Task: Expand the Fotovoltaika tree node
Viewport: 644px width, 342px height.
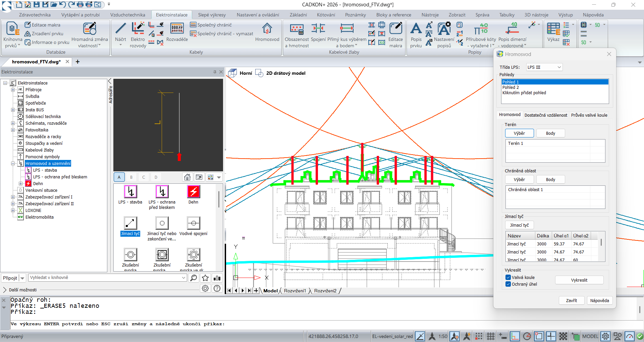Action: [13, 130]
